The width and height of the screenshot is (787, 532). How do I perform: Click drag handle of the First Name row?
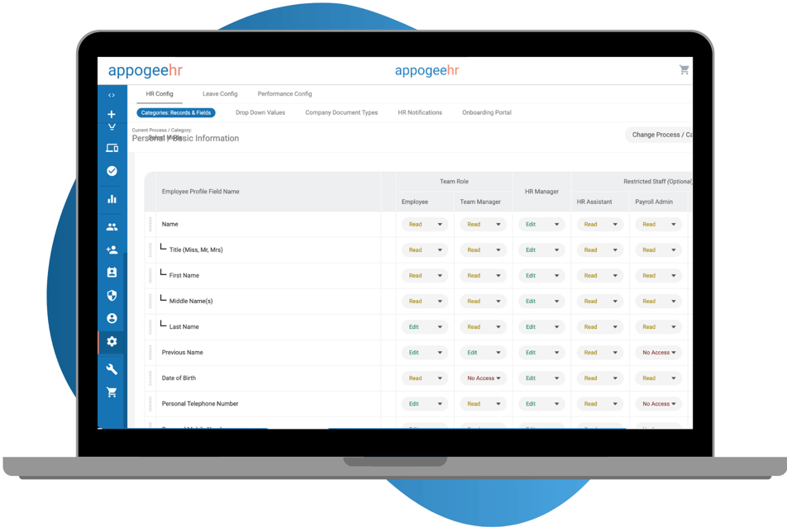click(150, 275)
